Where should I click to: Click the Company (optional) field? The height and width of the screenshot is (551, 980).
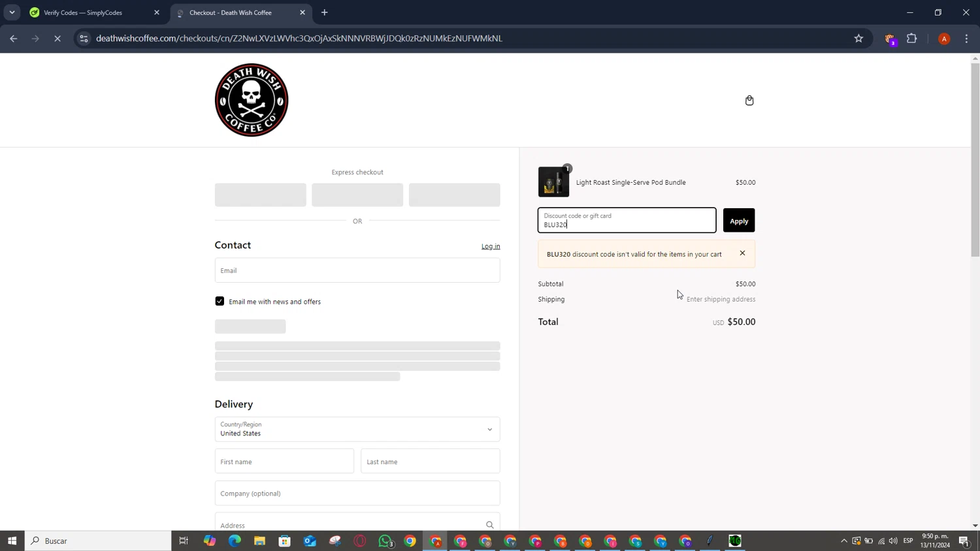(x=357, y=494)
